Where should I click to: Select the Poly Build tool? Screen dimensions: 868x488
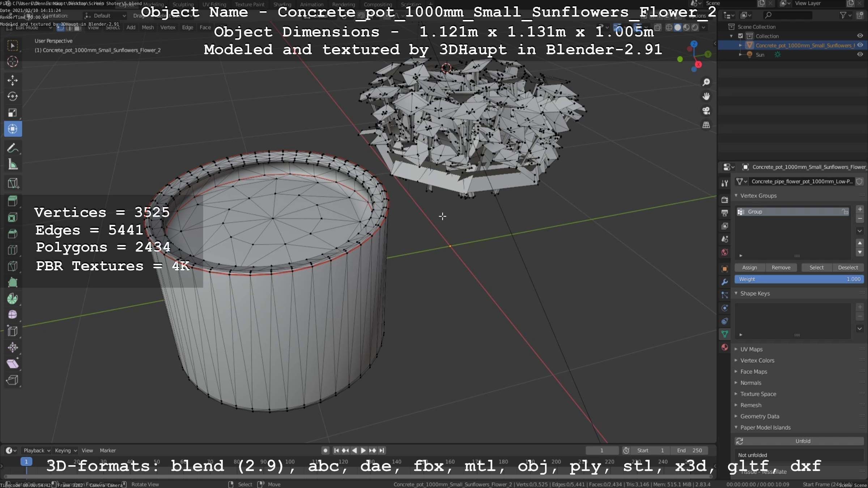[x=13, y=282]
